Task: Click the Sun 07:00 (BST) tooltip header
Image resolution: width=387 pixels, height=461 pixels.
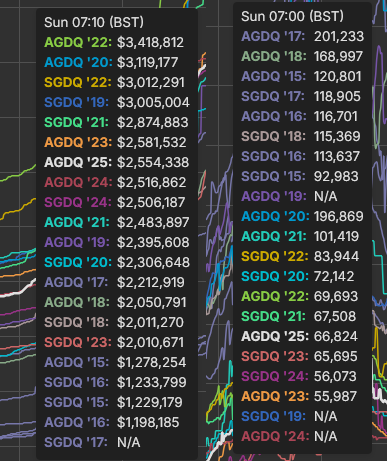Action: click(x=292, y=16)
